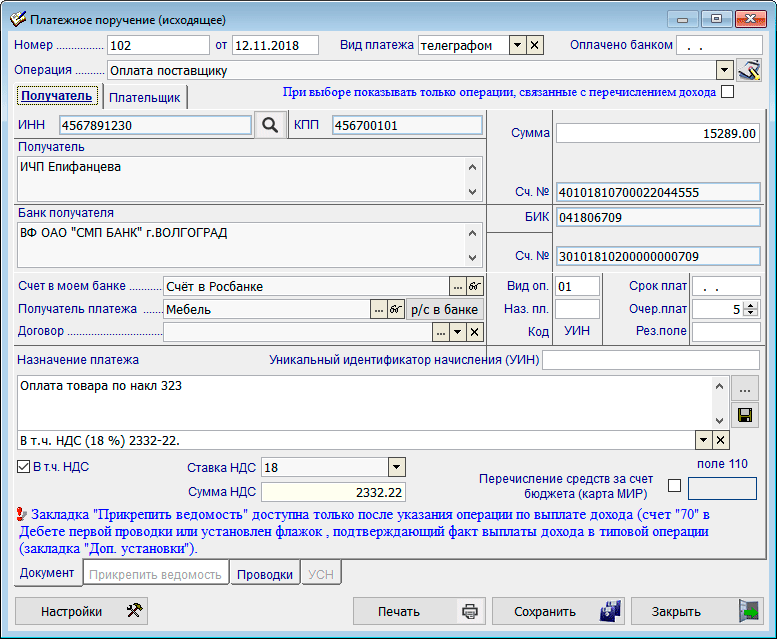Open ellipsis button for Получатель платежа Мебель

379,310
